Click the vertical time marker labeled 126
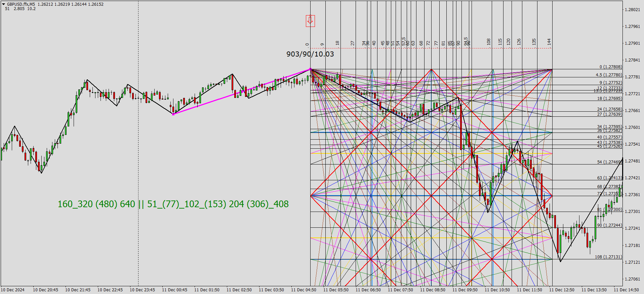 (519, 42)
